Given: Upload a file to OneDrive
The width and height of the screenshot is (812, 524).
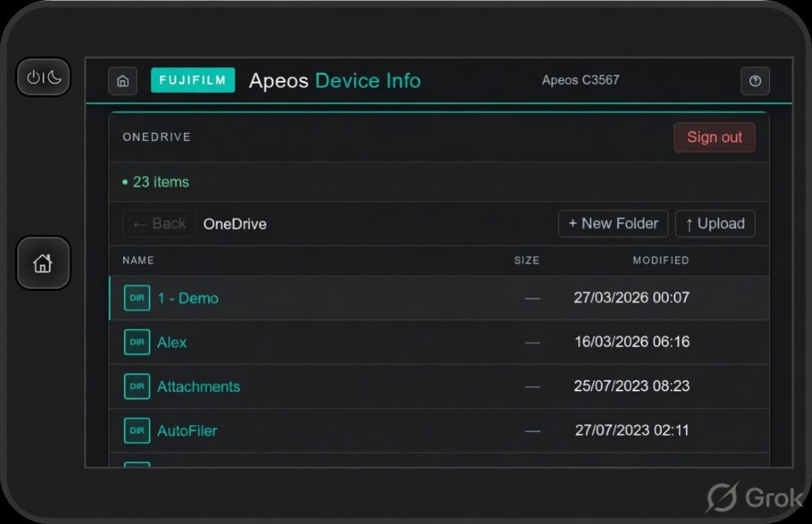Looking at the screenshot, I should click(715, 224).
